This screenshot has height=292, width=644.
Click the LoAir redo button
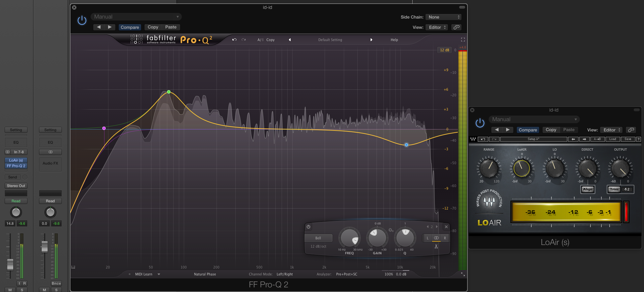[x=494, y=139]
